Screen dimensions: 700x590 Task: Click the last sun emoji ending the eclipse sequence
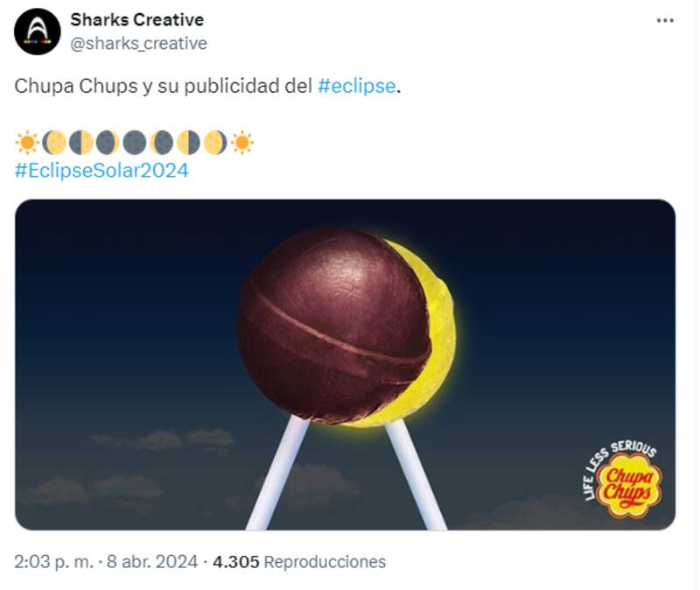241,140
